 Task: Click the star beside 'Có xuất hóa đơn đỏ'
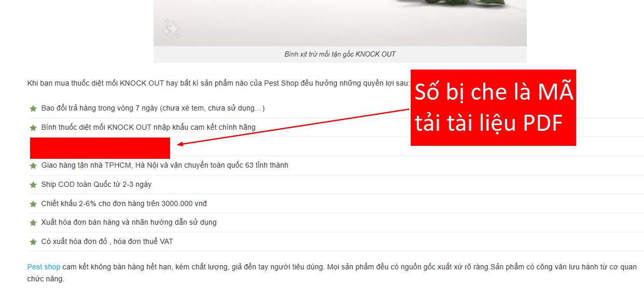(33, 242)
